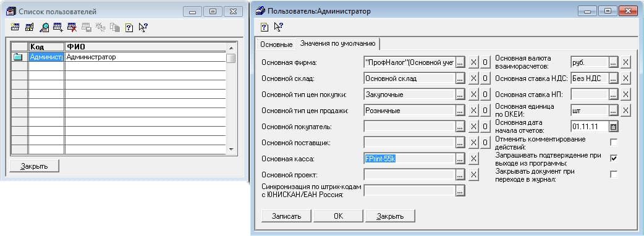Uncheck exit confirmation prompt checkbox
Screen dimensions: 644x236
[x=614, y=158]
